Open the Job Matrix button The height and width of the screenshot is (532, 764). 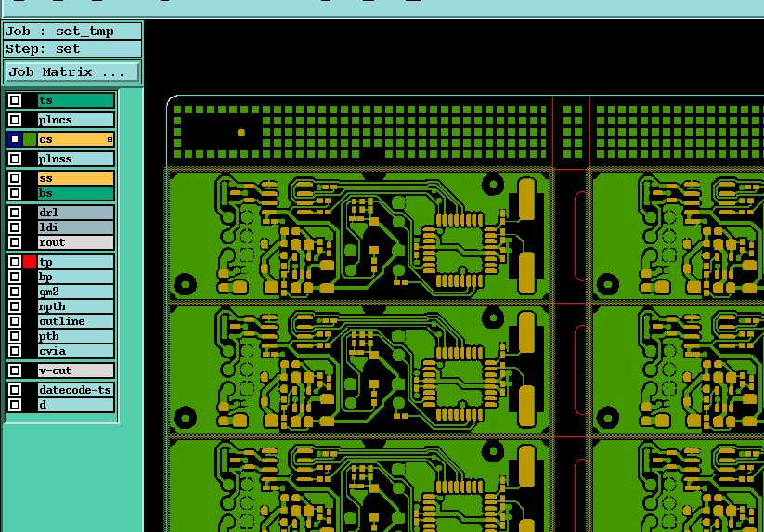pyautogui.click(x=71, y=72)
